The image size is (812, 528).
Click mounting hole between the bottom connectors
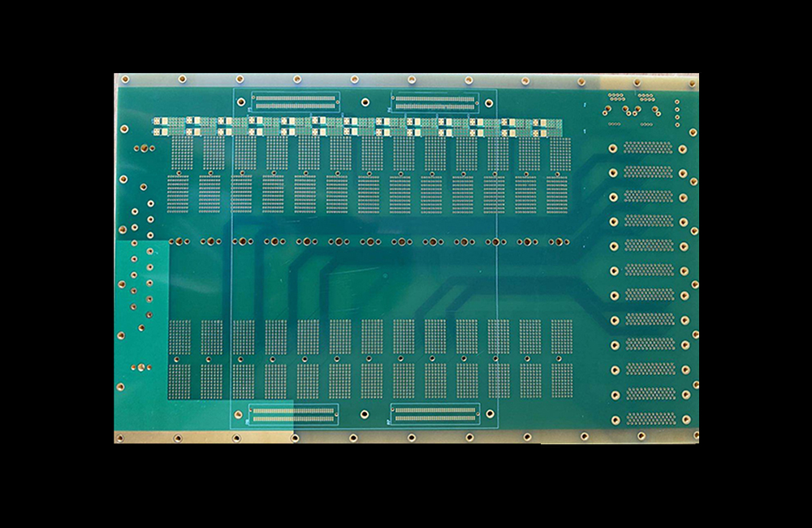364,413
